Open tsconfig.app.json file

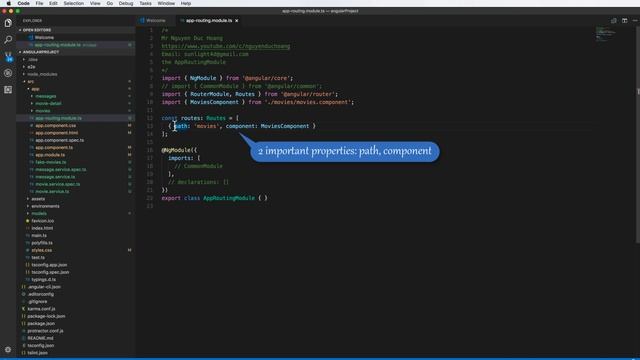point(49,265)
